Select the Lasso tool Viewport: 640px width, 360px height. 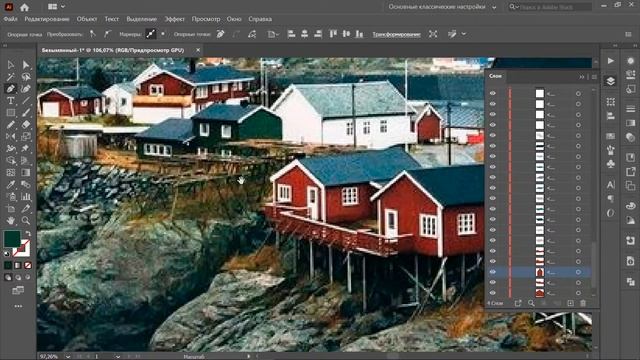(26, 77)
